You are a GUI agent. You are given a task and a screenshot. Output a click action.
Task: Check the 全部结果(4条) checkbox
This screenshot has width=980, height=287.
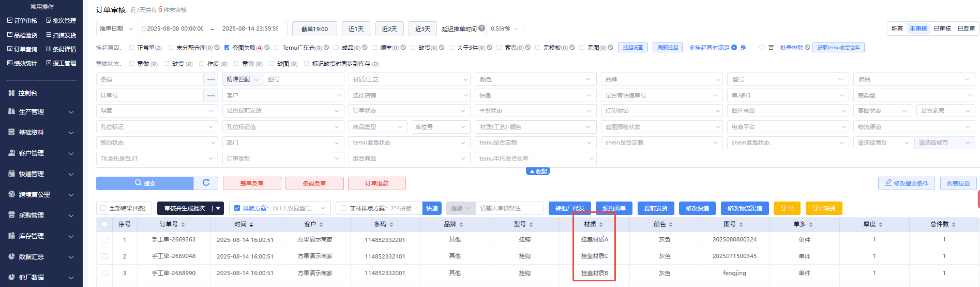click(103, 208)
